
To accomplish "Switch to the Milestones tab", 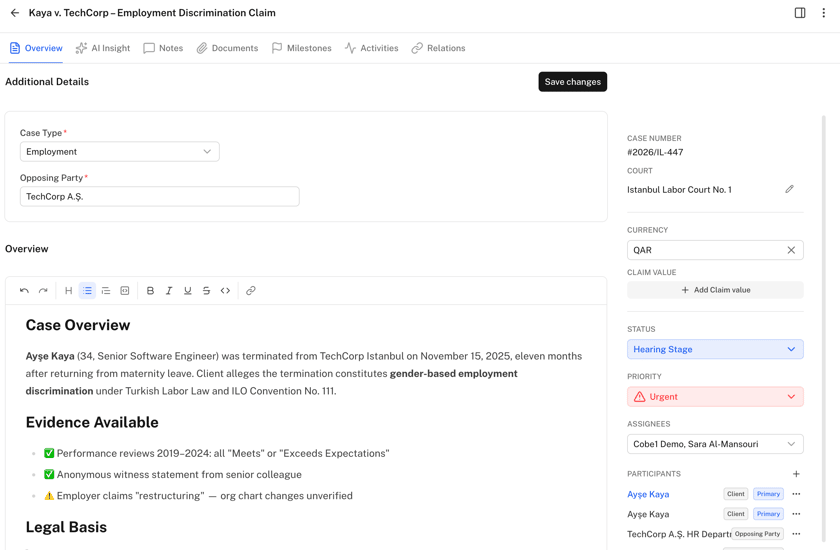I will tap(302, 48).
